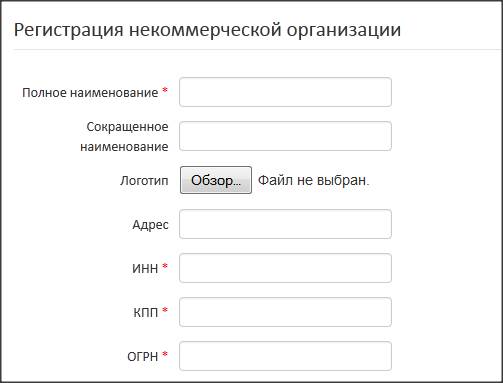Place cursor in ОГРН field
This screenshot has width=503, height=383.
pos(285,356)
